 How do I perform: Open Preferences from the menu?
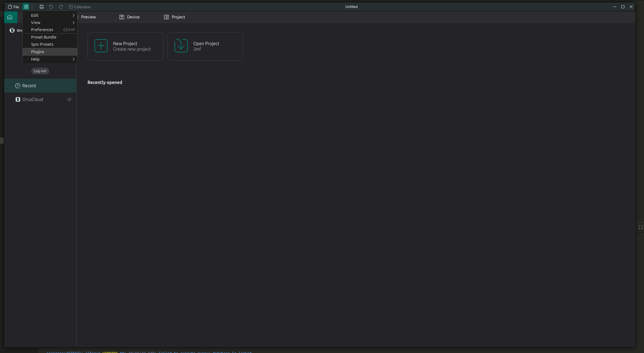[x=50, y=29]
